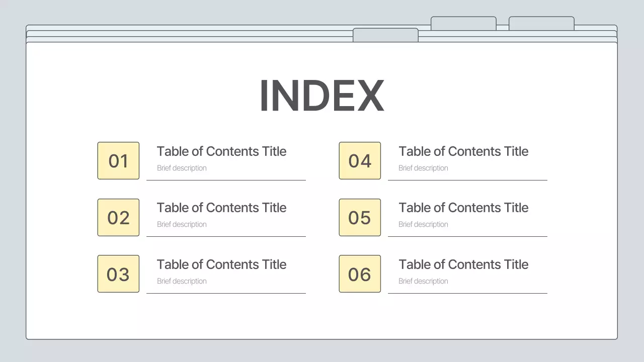
Task: Open the Table of Contents Title beside 04
Action: (x=463, y=151)
